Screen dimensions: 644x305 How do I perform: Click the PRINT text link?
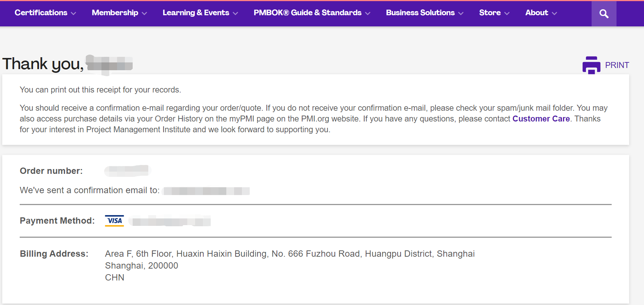[x=617, y=65]
